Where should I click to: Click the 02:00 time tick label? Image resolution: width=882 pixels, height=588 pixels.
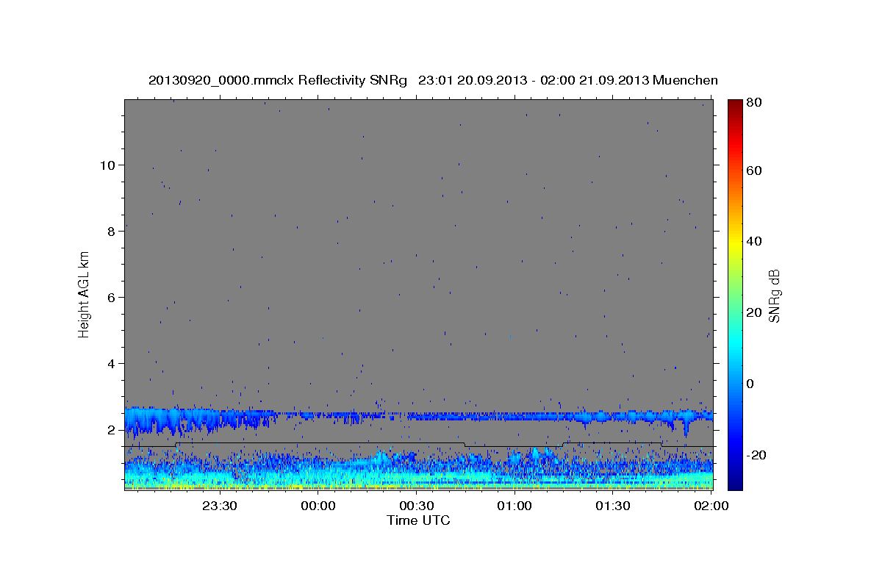tap(711, 506)
